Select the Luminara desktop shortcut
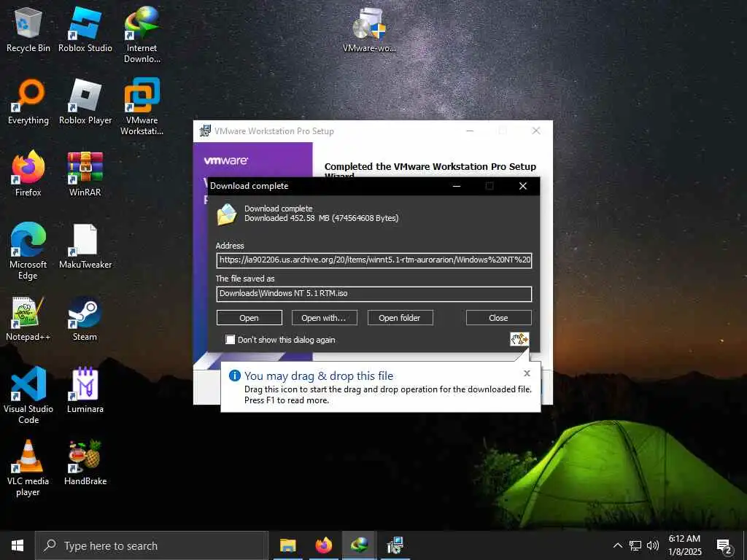This screenshot has width=747, height=560. [x=85, y=391]
